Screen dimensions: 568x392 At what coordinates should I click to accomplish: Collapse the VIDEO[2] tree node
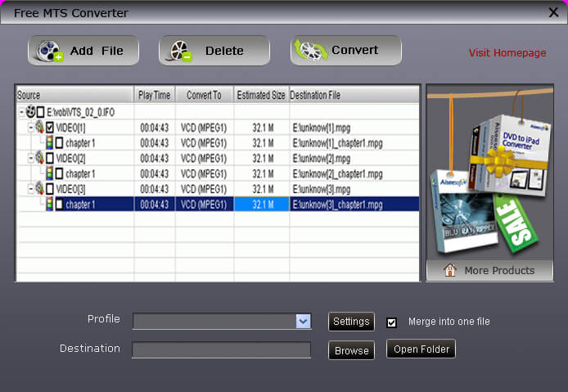pos(29,158)
